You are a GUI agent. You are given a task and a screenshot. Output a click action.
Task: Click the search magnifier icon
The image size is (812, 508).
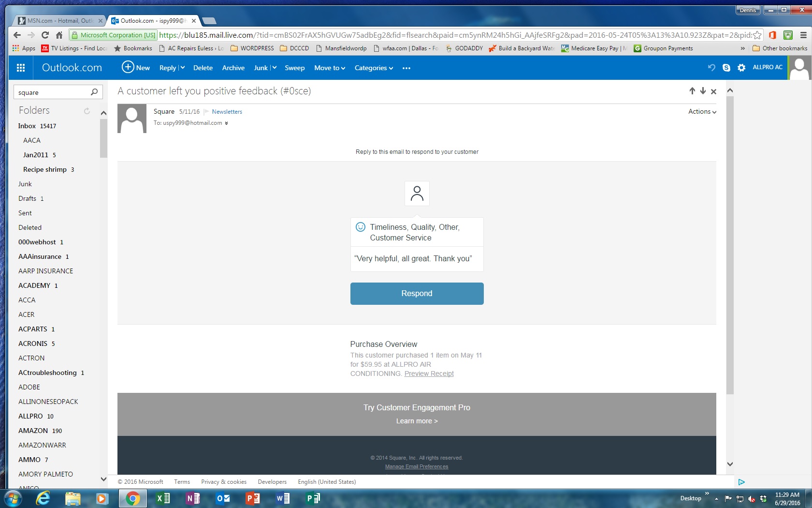pos(94,92)
